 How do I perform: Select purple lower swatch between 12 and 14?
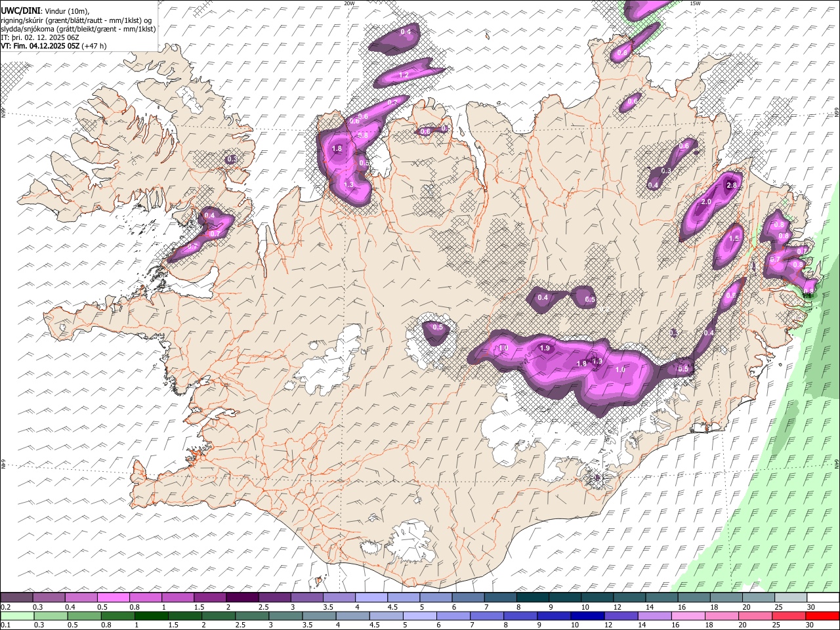click(621, 616)
